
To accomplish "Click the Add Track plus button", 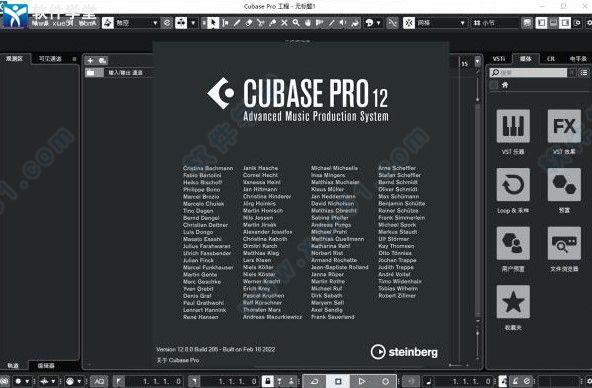I will tap(90, 60).
